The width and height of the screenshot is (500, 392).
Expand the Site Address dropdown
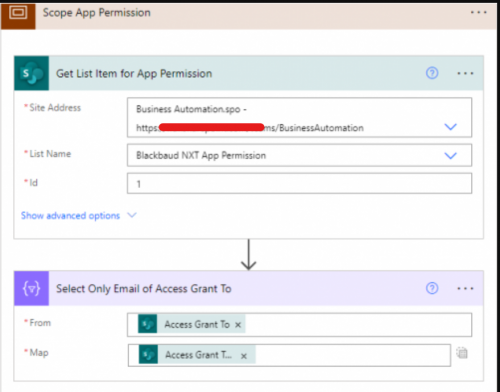(x=451, y=127)
